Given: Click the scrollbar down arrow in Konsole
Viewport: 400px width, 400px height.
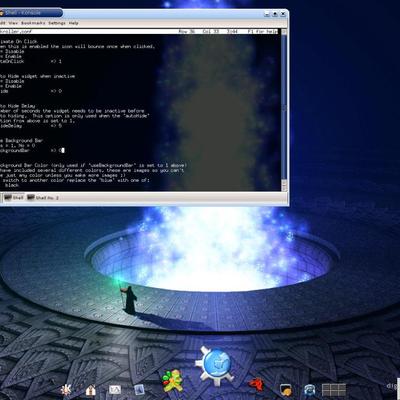Looking at the screenshot, I should pyautogui.click(x=284, y=189).
